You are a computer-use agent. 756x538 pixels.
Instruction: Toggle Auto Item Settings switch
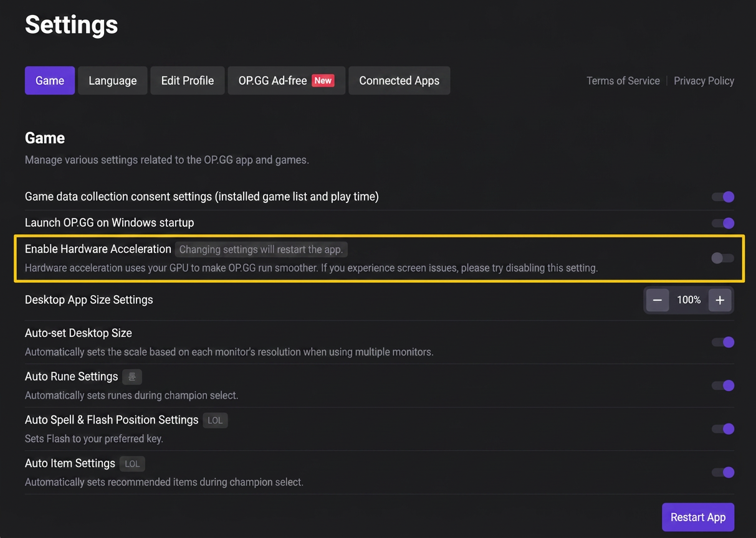(x=723, y=472)
